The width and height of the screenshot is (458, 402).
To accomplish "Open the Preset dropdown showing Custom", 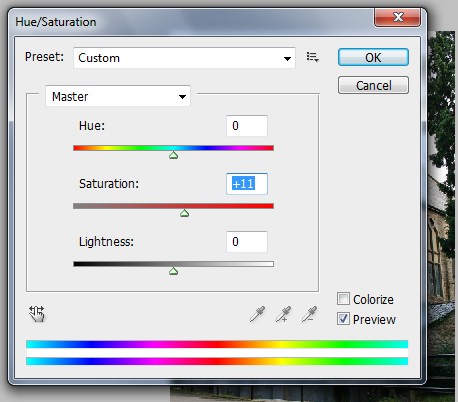I will coord(184,58).
